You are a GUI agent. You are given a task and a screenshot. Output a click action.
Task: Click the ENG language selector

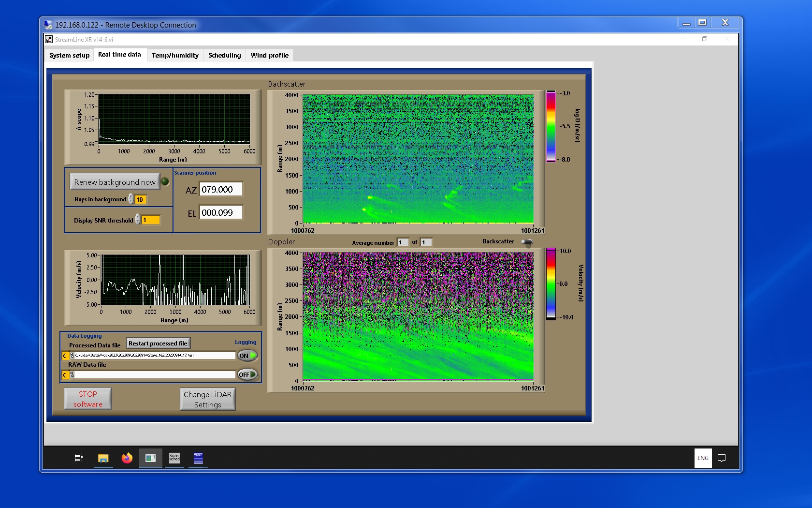(703, 458)
